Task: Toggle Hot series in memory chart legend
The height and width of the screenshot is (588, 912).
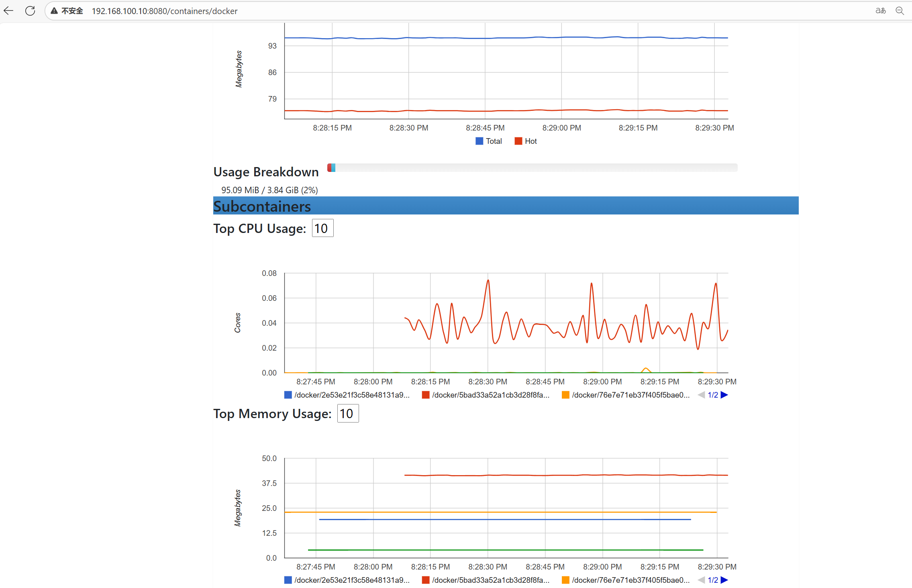Action: tap(530, 141)
